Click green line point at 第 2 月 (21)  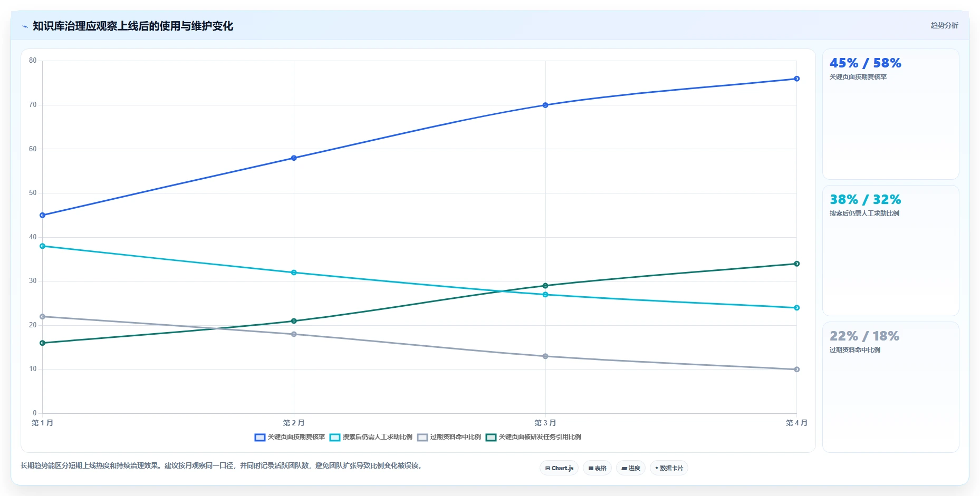tap(294, 321)
